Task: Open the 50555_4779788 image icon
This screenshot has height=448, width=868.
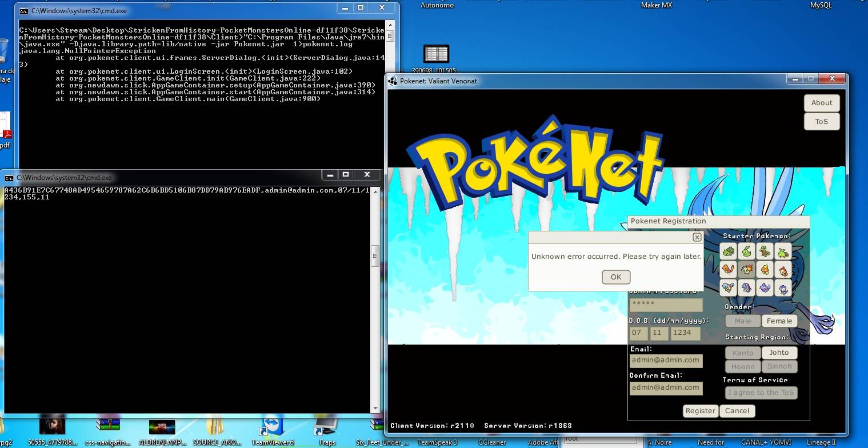Action: [x=52, y=431]
